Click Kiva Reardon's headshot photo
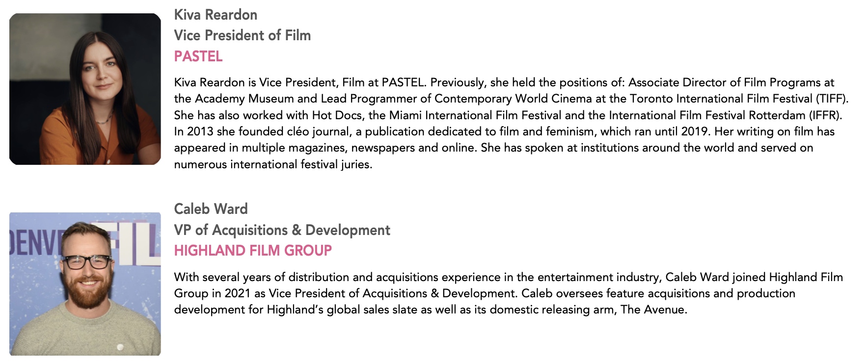This screenshot has height=363, width=868. (x=85, y=89)
